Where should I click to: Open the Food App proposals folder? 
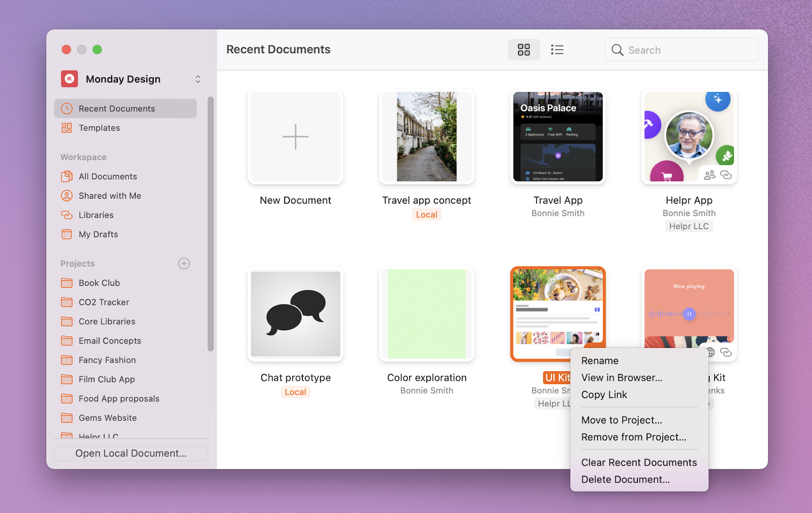pos(119,398)
